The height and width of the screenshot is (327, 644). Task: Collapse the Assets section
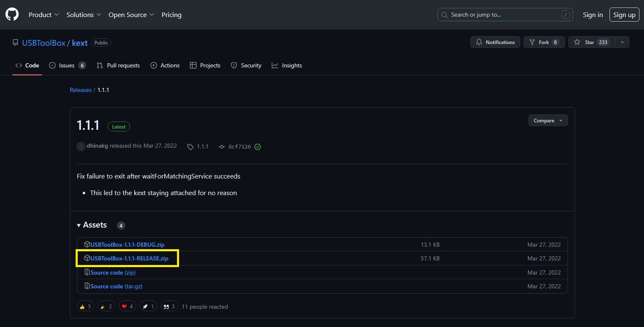coord(92,225)
